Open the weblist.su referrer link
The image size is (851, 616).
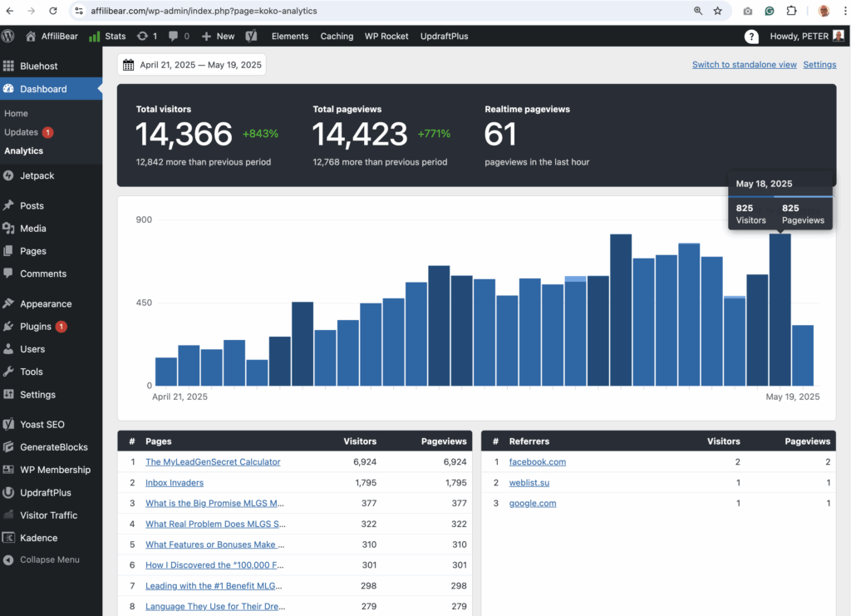[x=529, y=482]
